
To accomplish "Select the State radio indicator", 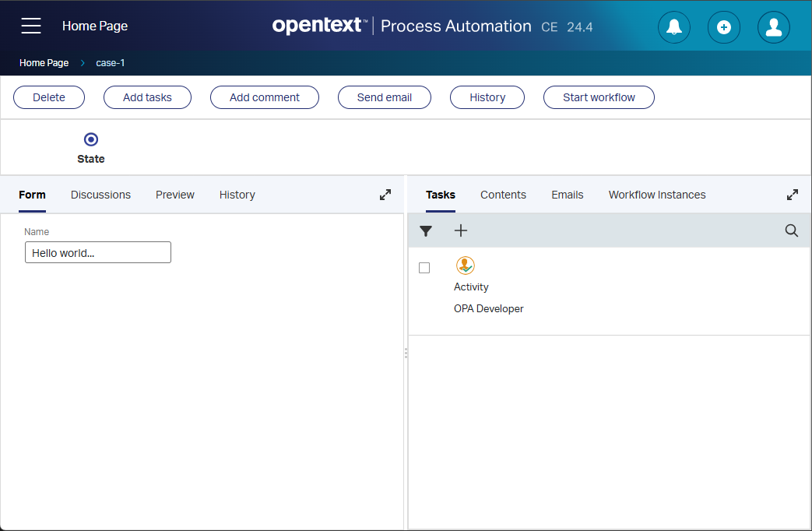I will 91,139.
